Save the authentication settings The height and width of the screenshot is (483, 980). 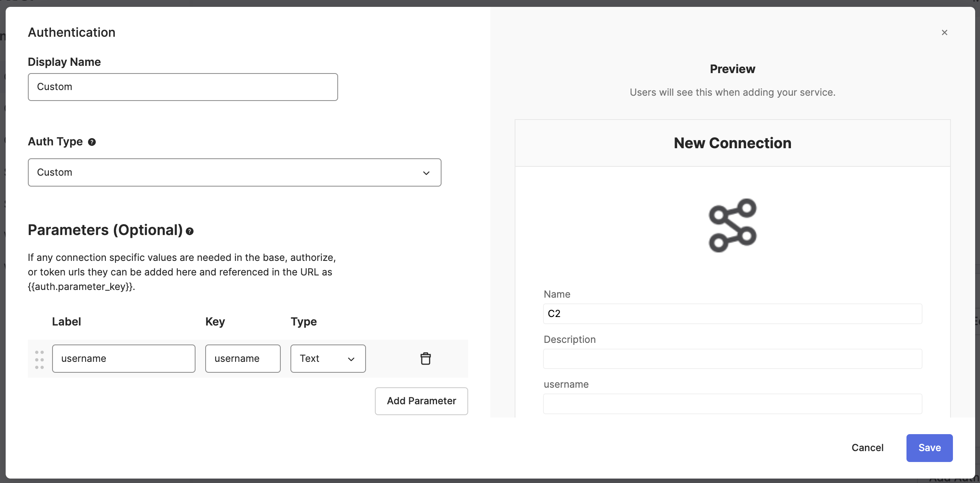click(x=929, y=448)
